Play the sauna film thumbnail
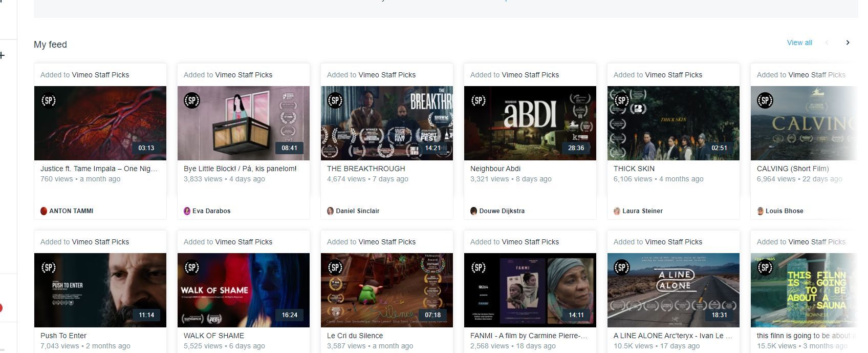 [804, 290]
